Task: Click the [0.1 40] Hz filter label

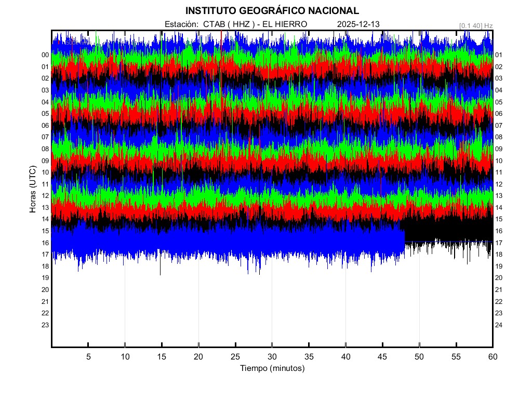Action: 476,25
